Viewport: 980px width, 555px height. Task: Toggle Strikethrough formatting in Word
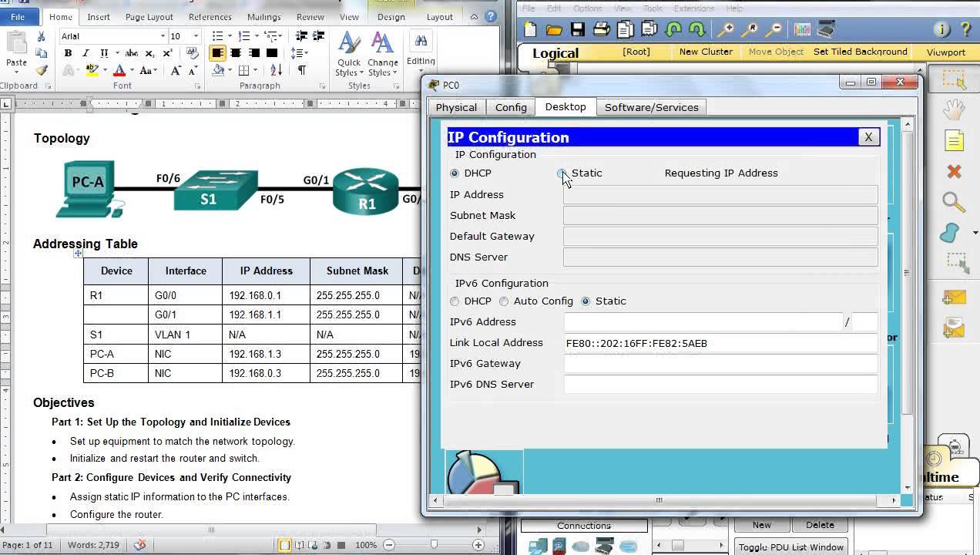[132, 53]
